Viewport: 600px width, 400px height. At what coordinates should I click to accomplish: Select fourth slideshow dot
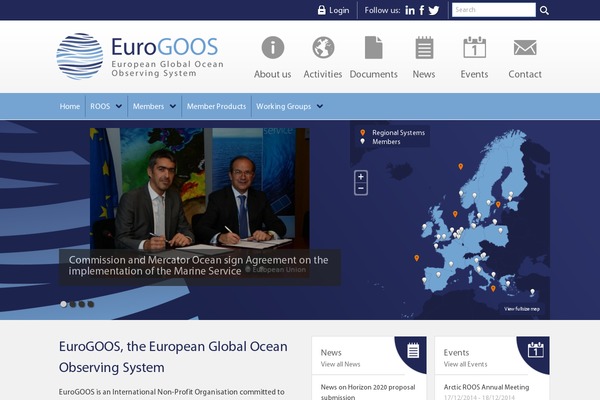coord(91,304)
